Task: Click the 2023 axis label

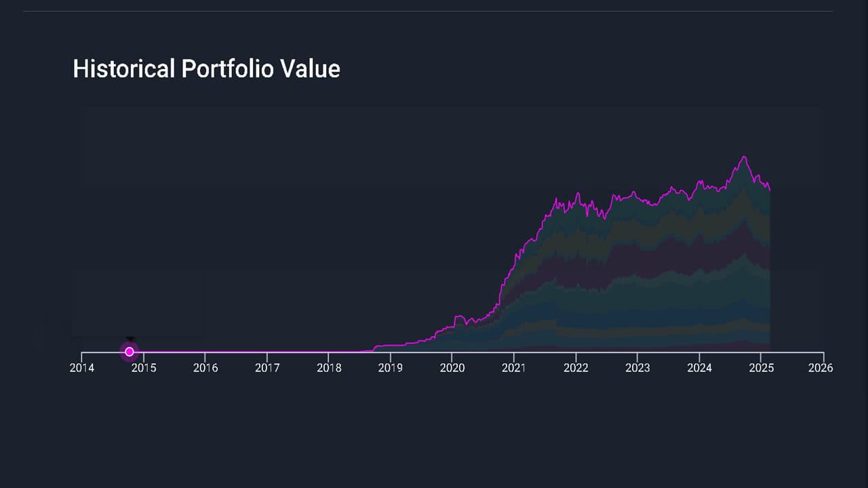Action: [637, 368]
